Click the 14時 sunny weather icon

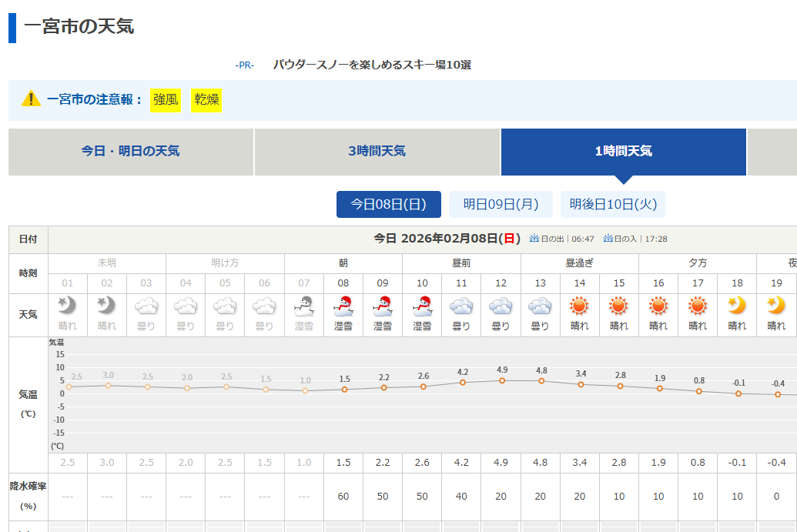click(579, 306)
